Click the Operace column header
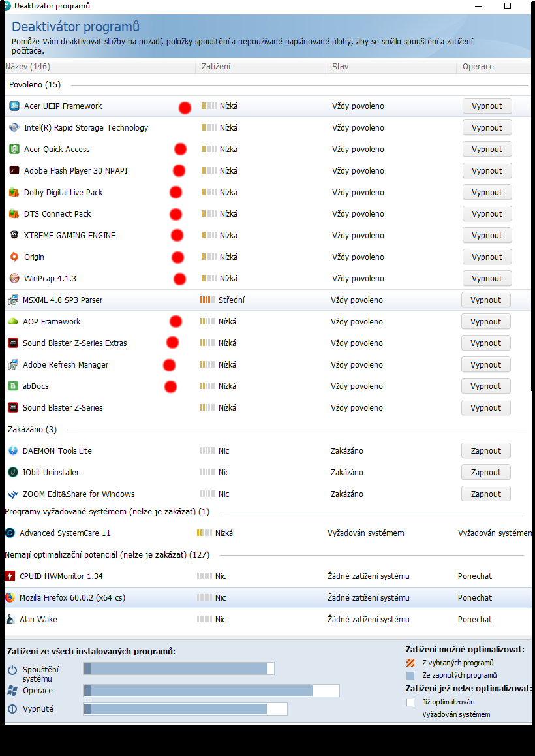 coord(493,67)
